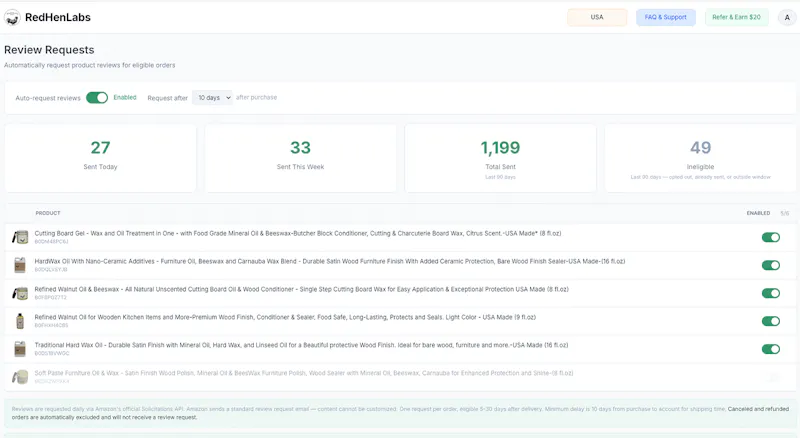Click the 'Request after' label
800x438 pixels.
click(x=167, y=98)
